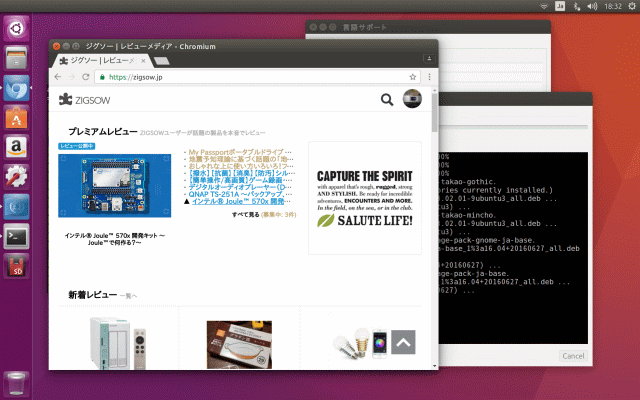Click the Chromium page vertical scrollbar
Screen dimensions: 640x400
point(434,113)
